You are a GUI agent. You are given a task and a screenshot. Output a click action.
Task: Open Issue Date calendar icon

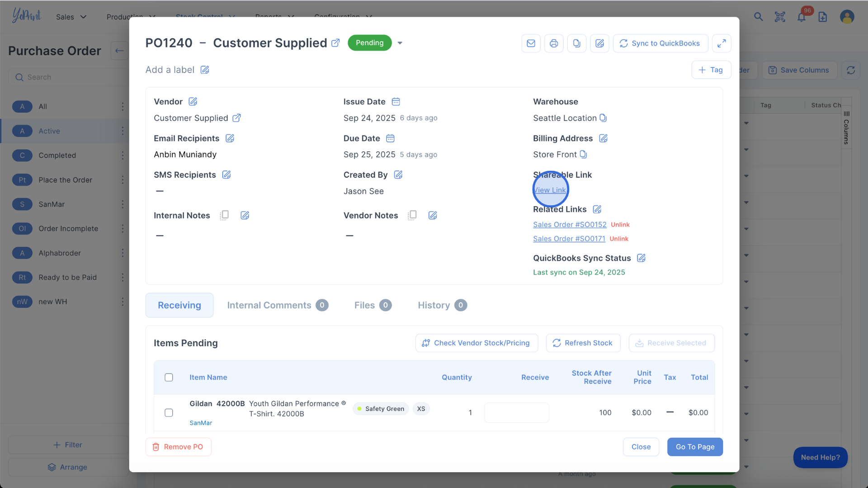[x=396, y=102]
